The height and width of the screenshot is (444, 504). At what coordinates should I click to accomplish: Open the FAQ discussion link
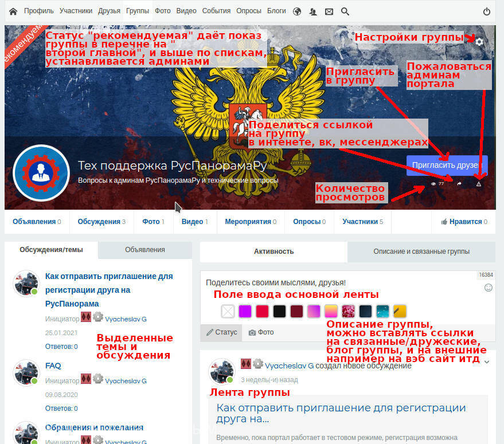coord(53,366)
